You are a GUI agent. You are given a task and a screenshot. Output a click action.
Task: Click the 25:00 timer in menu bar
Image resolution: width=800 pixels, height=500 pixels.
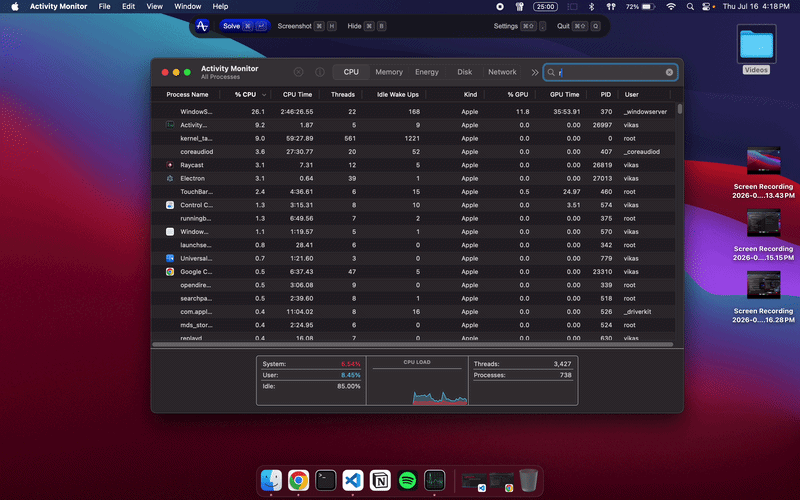[545, 7]
